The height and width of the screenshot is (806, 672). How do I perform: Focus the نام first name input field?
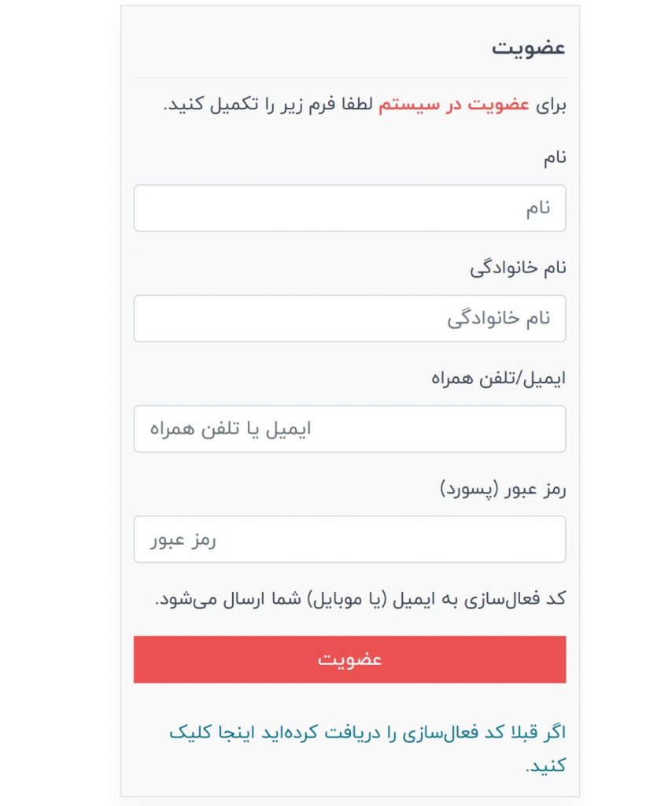click(349, 208)
